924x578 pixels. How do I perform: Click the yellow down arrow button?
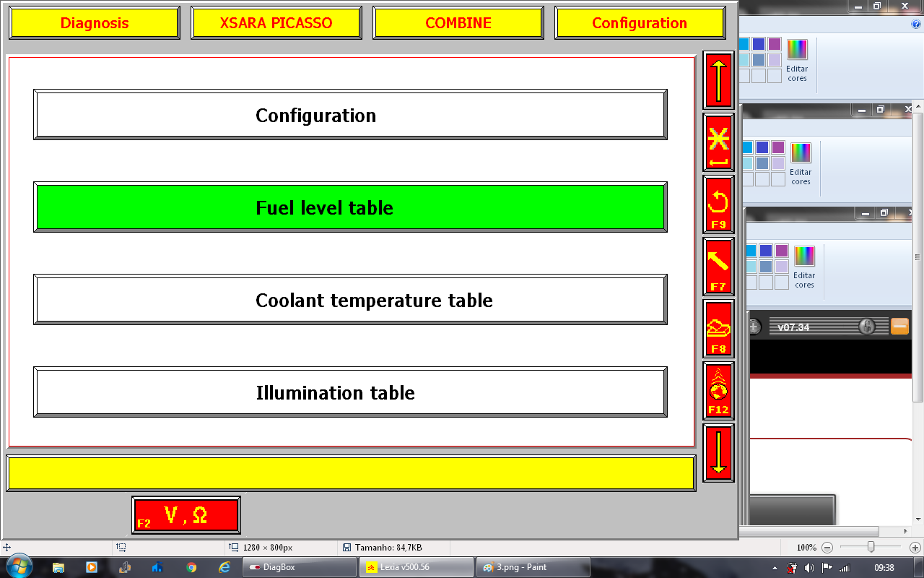click(718, 453)
